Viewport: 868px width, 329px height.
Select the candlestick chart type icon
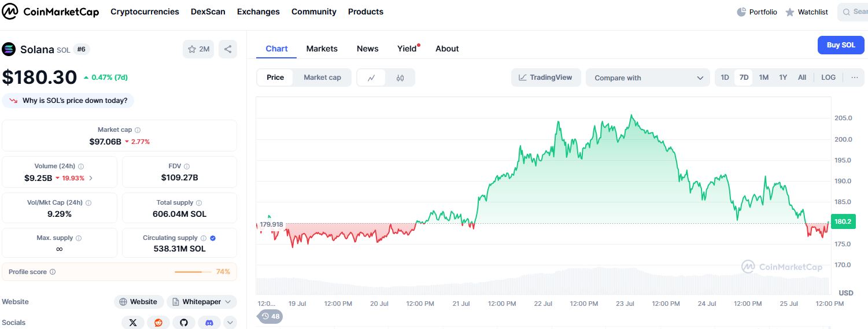[400, 77]
